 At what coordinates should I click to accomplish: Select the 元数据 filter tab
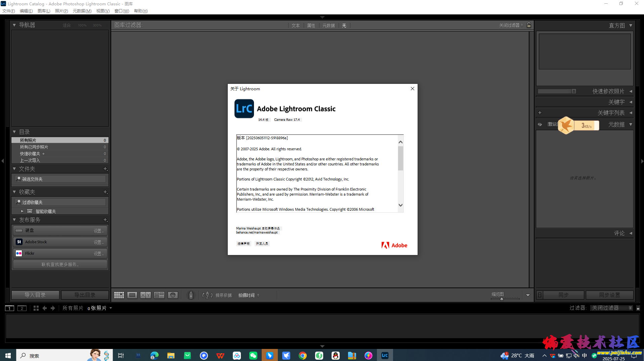point(328,25)
